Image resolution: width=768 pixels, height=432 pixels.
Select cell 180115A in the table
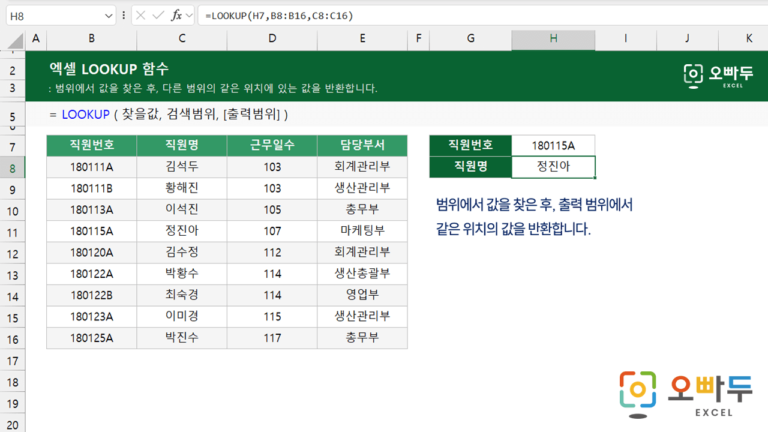92,231
